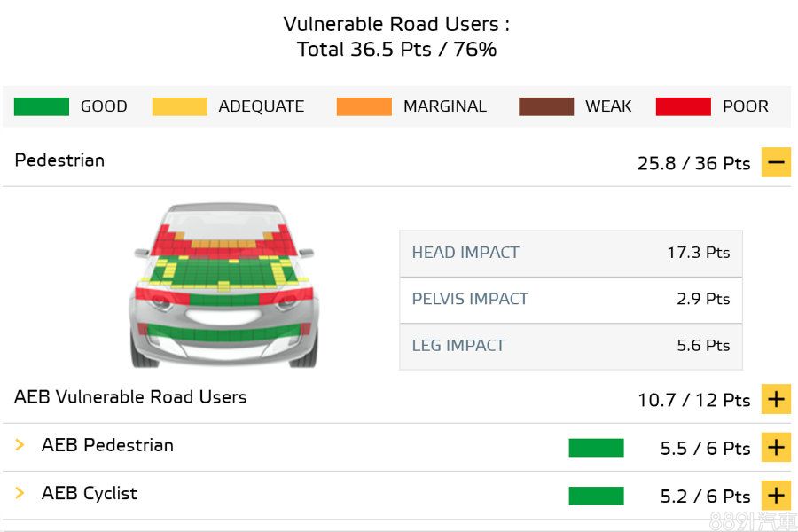Screen dimensions: 798x532
Task: Click the orange MARGINAL legend swatch
Action: [x=364, y=106]
